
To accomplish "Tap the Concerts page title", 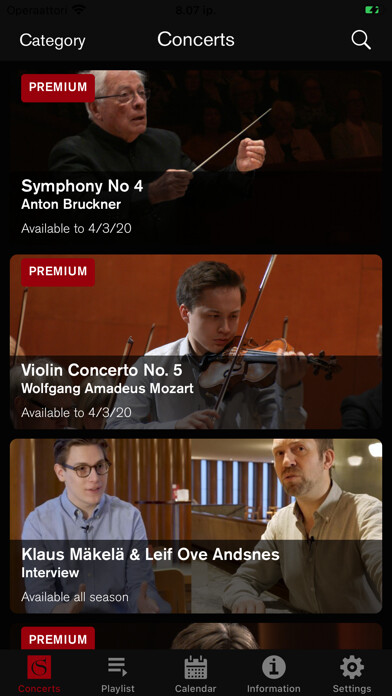I will [x=196, y=40].
